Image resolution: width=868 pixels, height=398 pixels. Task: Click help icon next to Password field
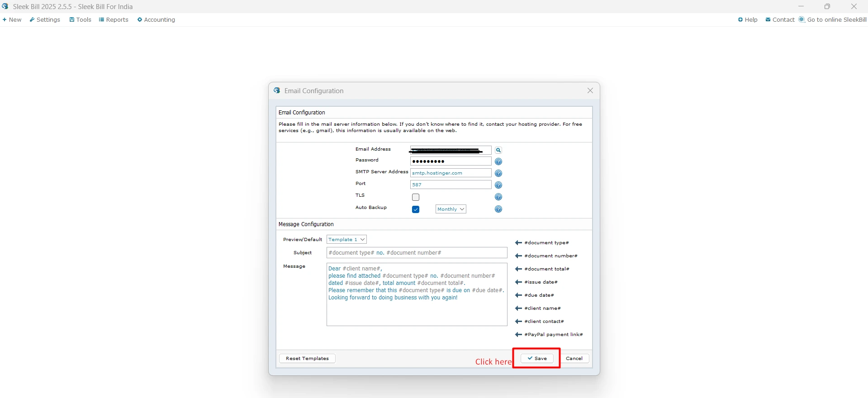pyautogui.click(x=498, y=161)
